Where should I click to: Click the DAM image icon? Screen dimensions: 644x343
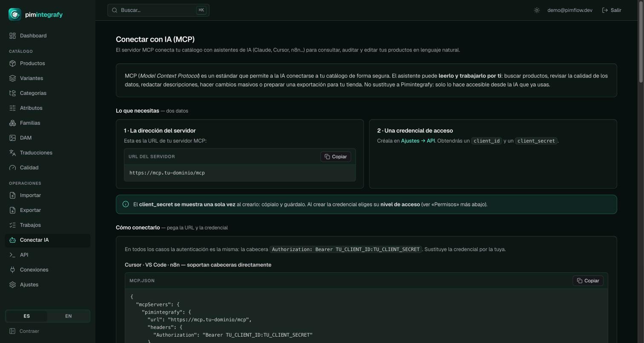[x=12, y=138]
